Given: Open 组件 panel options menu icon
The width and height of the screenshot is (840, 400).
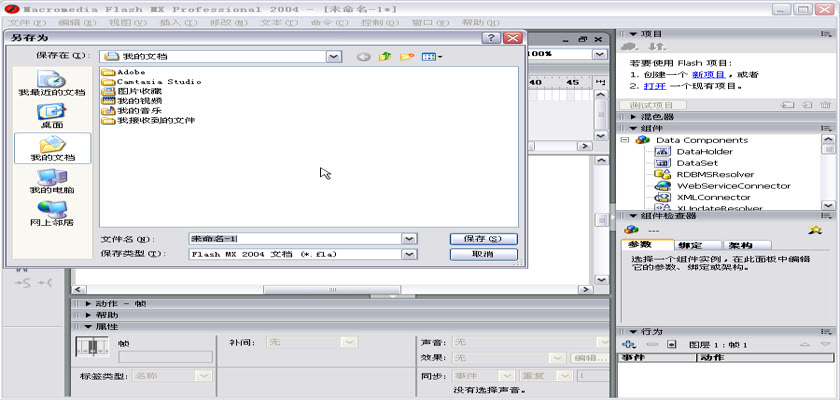Looking at the screenshot, I should pyautogui.click(x=826, y=129).
